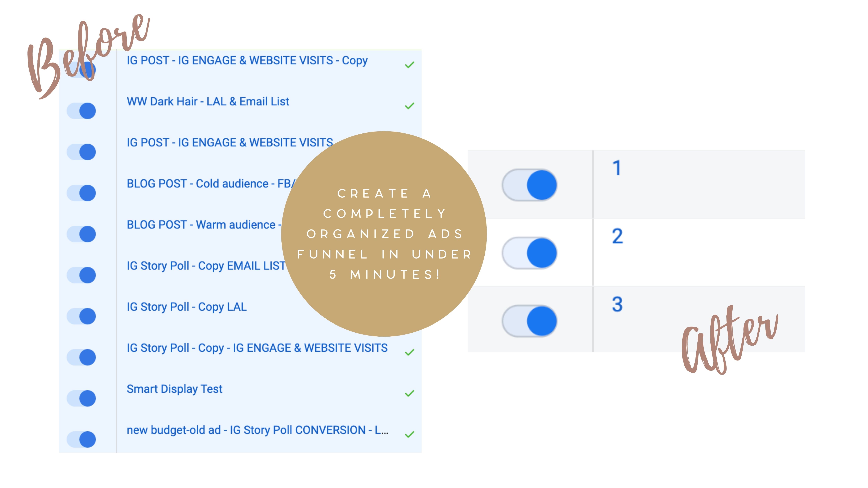This screenshot has height=488, width=868.
Task: Toggle campaign 3 switch
Action: 529,321
